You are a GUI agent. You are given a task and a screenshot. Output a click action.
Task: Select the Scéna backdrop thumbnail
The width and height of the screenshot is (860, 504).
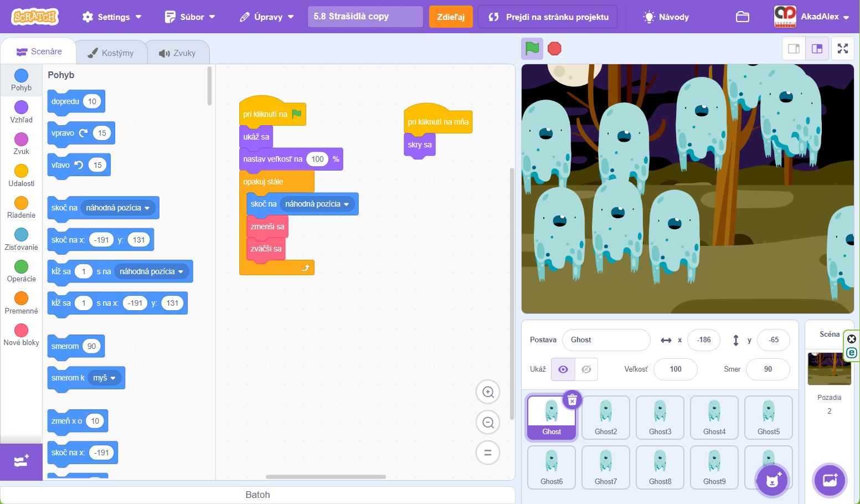pos(829,369)
